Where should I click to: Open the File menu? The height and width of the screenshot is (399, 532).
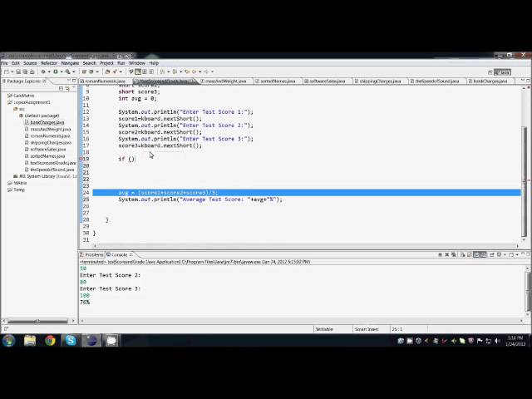[x=4, y=63]
